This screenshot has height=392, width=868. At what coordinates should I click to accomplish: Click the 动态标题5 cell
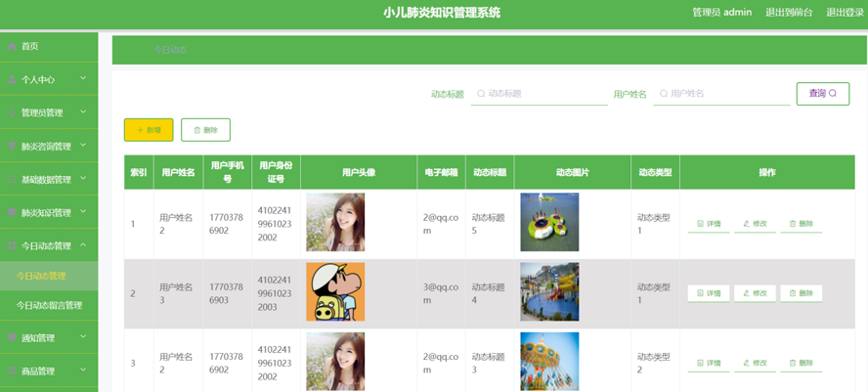pos(489,224)
